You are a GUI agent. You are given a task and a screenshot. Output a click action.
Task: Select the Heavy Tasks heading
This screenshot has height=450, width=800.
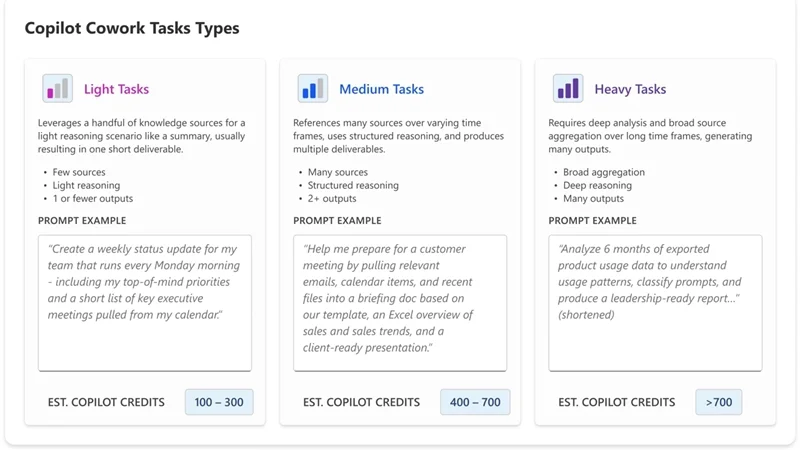(x=630, y=89)
